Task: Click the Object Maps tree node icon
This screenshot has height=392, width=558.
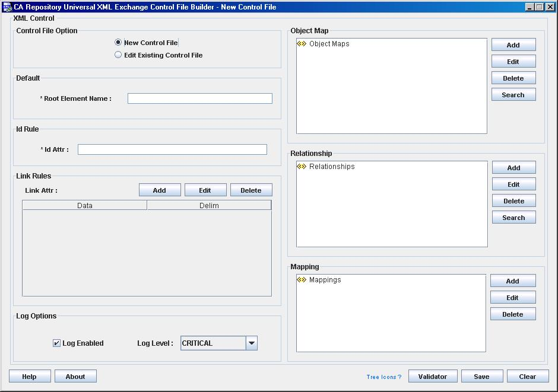Action: (x=302, y=44)
